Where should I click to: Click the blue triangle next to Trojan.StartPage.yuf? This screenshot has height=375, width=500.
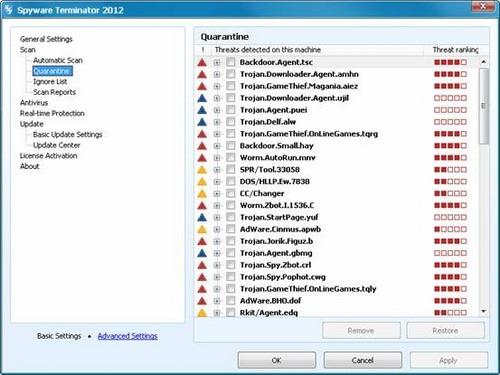pos(202,218)
